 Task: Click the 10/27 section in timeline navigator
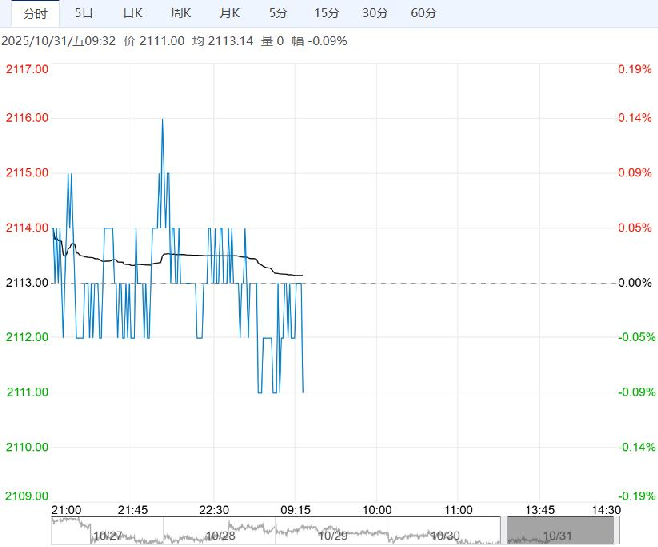107,534
